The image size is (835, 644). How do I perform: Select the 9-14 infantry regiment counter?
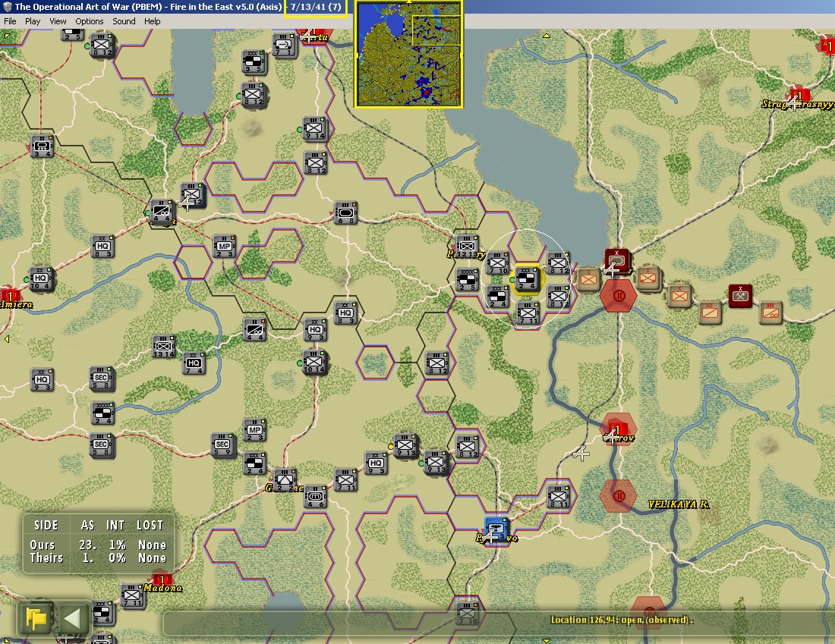click(x=315, y=129)
